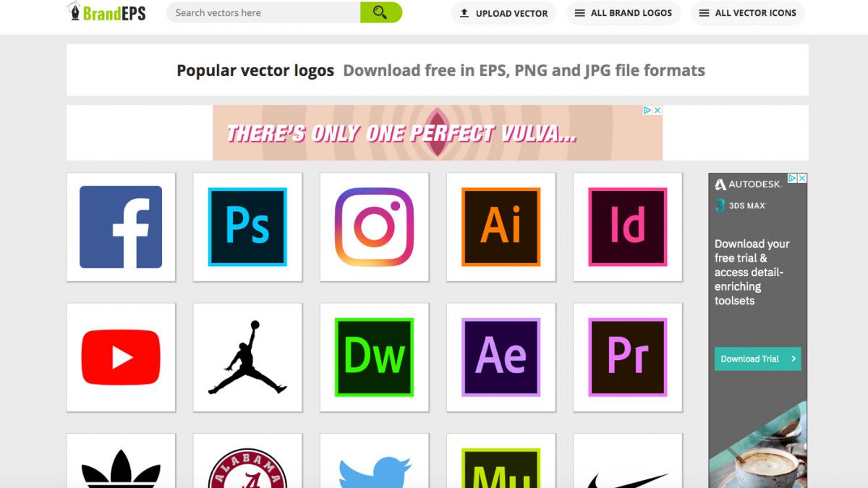868x488 pixels.
Task: Open the Instagram logo vector
Action: [374, 226]
